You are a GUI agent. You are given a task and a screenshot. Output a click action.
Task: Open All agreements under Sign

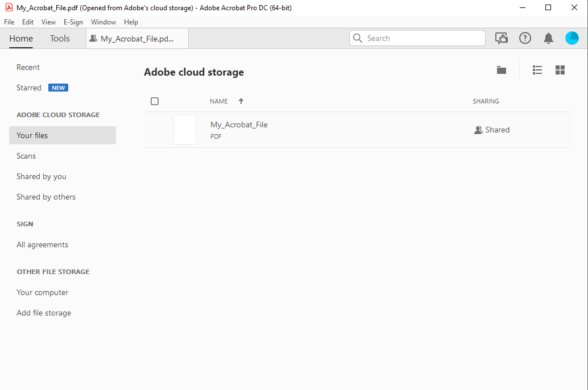point(43,245)
